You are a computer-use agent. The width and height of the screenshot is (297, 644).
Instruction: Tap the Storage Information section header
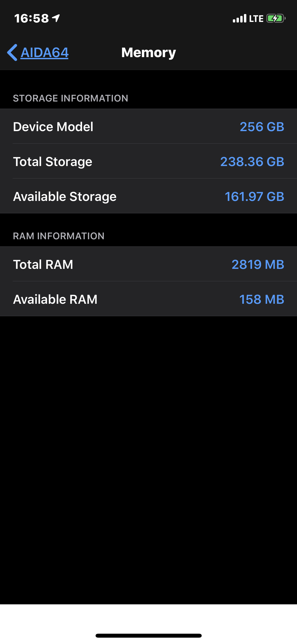[x=70, y=98]
